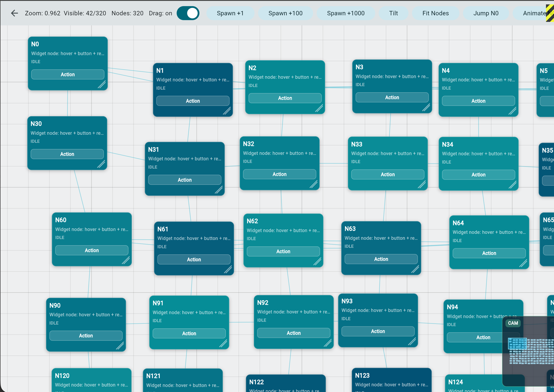
Task: Click resize handle on node N90
Action: [120, 346]
